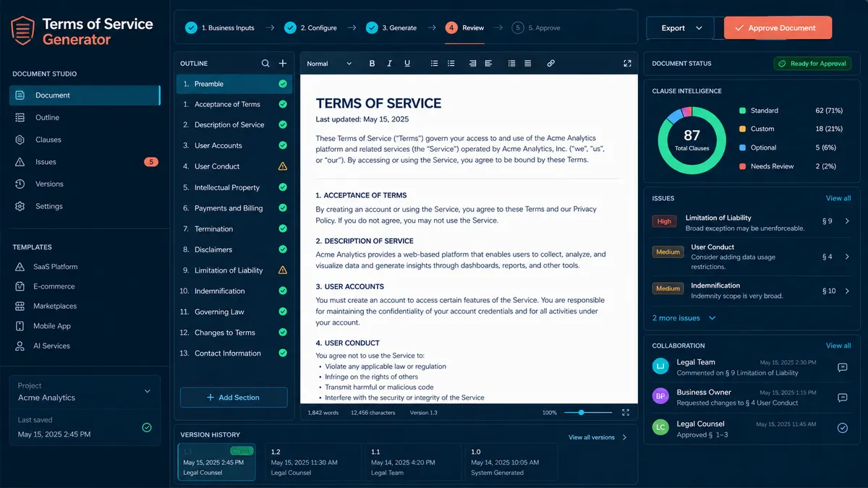Expand 2 more issues
This screenshot has height=488, width=868.
(x=684, y=318)
